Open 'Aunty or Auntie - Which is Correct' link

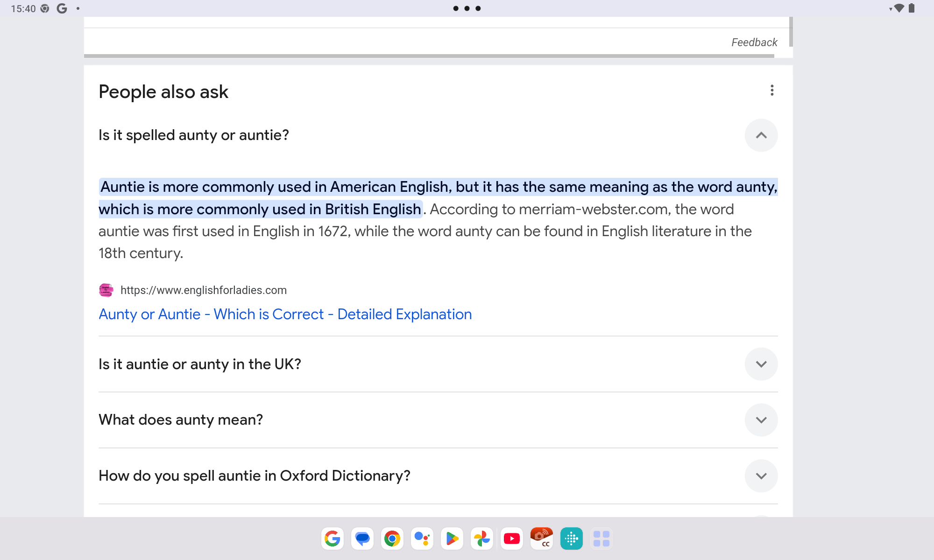point(285,314)
